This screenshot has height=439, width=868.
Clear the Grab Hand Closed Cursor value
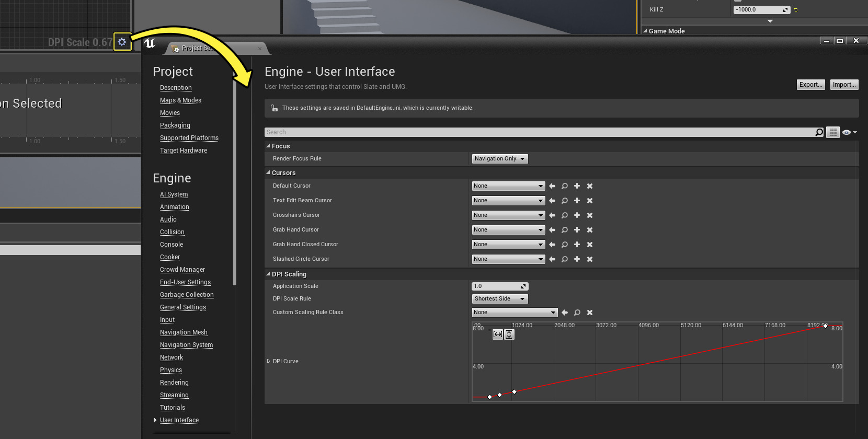590,245
